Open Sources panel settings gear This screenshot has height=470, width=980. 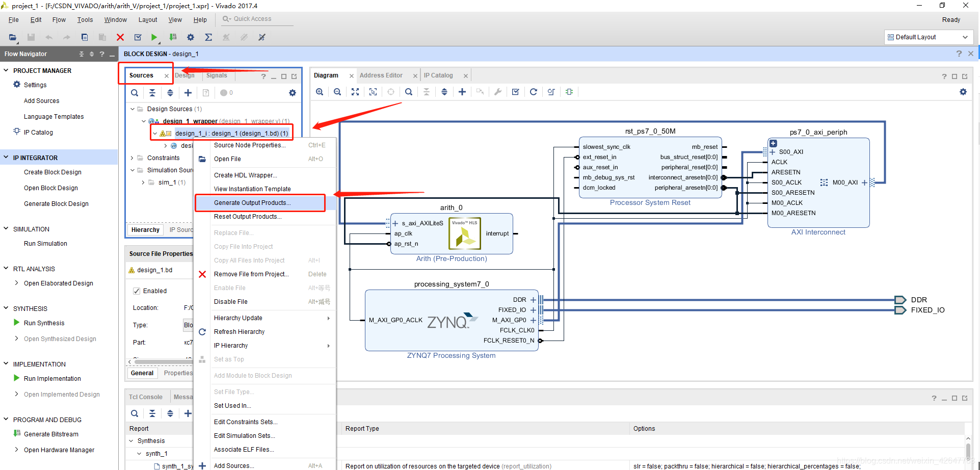pyautogui.click(x=293, y=93)
